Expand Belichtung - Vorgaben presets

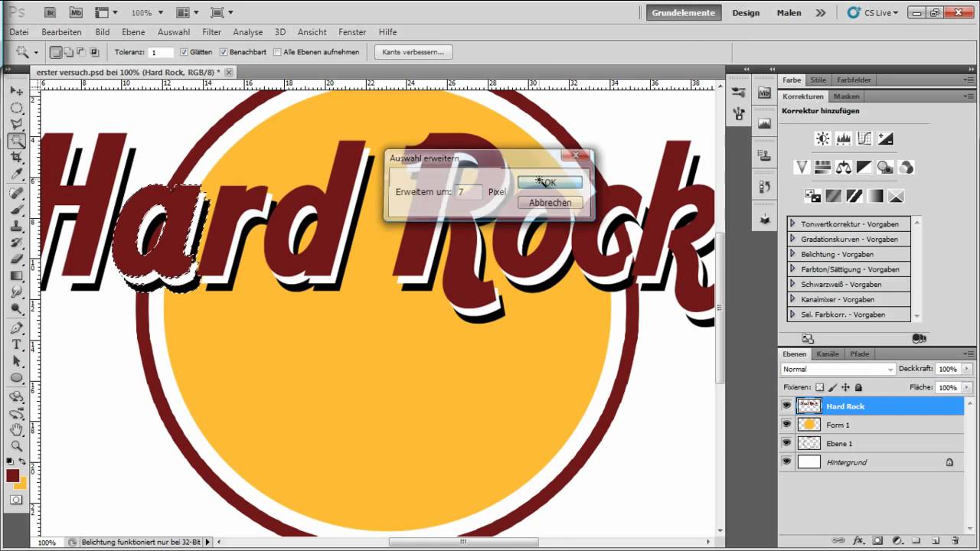792,253
